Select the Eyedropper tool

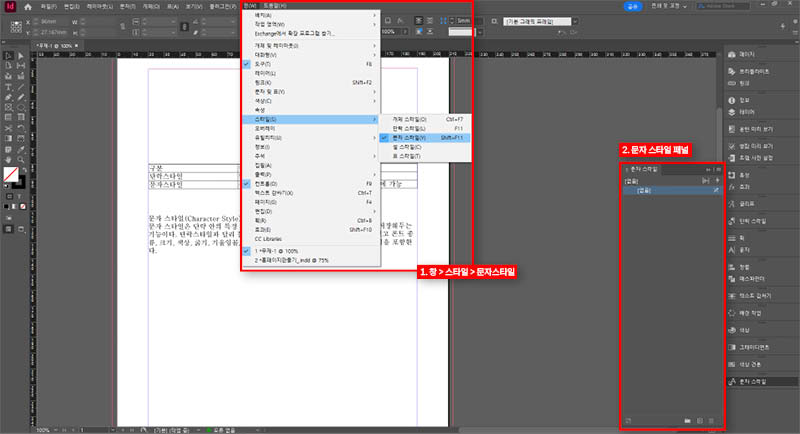pyautogui.click(x=21, y=149)
